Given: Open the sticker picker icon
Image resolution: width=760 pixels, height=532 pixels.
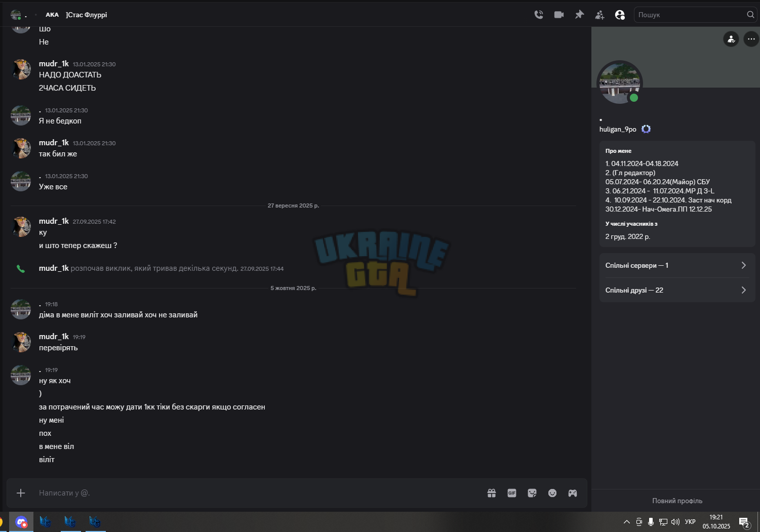Looking at the screenshot, I should (532, 493).
